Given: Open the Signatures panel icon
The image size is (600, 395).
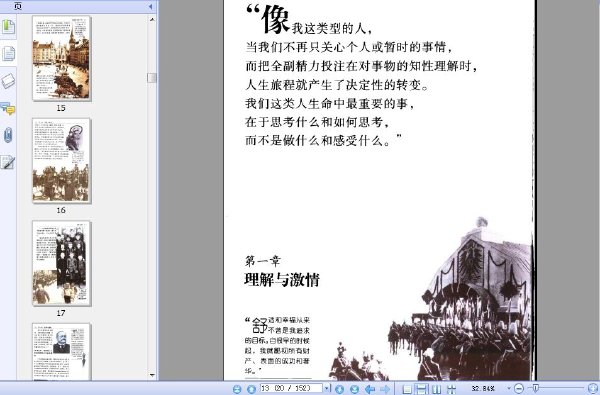Looking at the screenshot, I should click(8, 162).
